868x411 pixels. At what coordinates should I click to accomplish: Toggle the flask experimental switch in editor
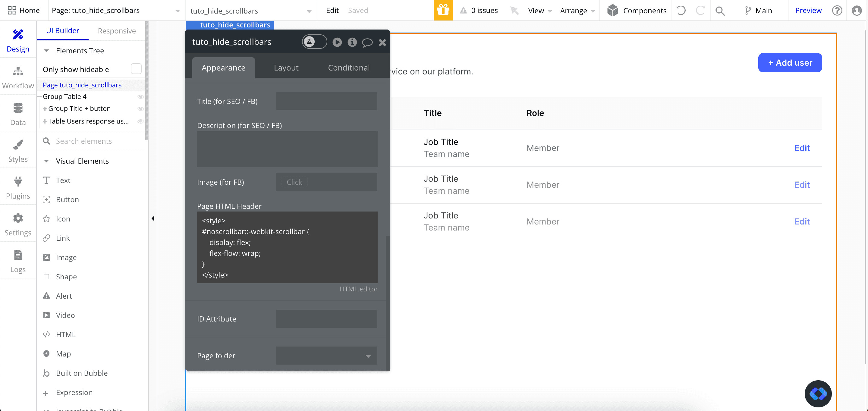[314, 42]
